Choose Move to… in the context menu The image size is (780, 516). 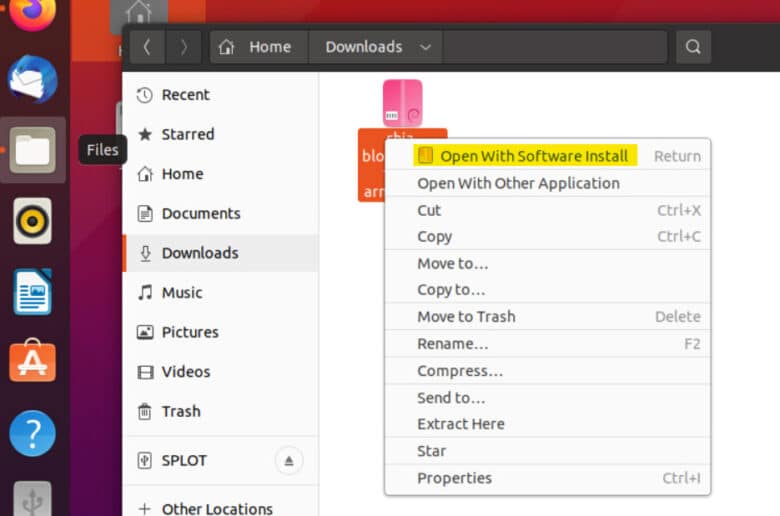(x=548, y=263)
